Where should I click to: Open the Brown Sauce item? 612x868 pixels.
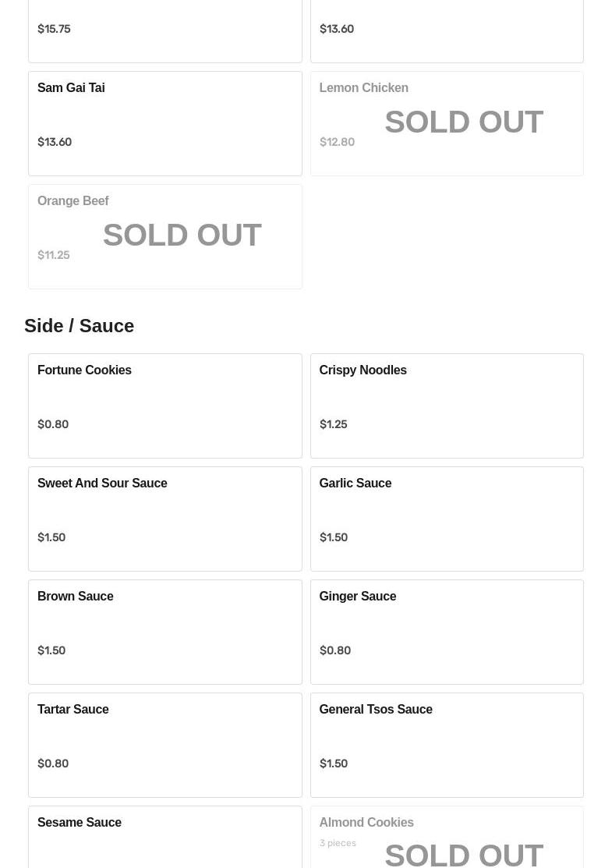164,632
